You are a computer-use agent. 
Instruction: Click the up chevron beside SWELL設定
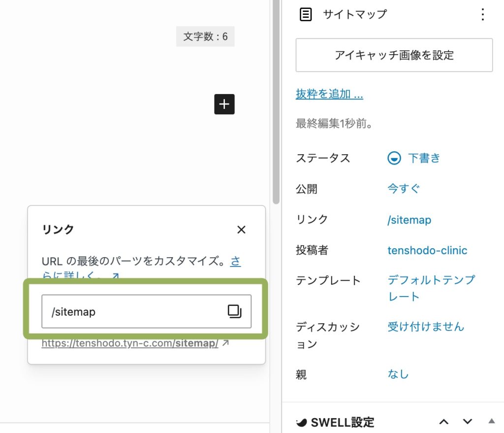pyautogui.click(x=444, y=422)
